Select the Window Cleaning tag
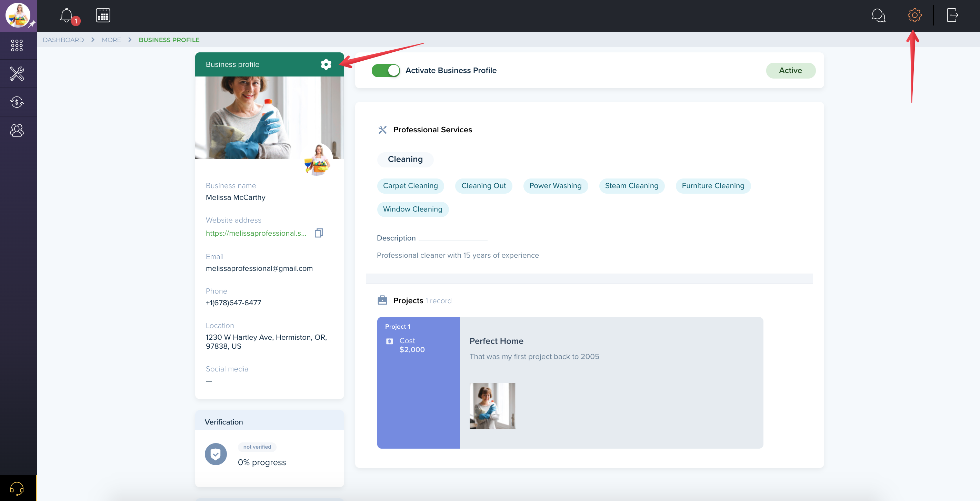Viewport: 980px width, 501px height. [x=412, y=209]
